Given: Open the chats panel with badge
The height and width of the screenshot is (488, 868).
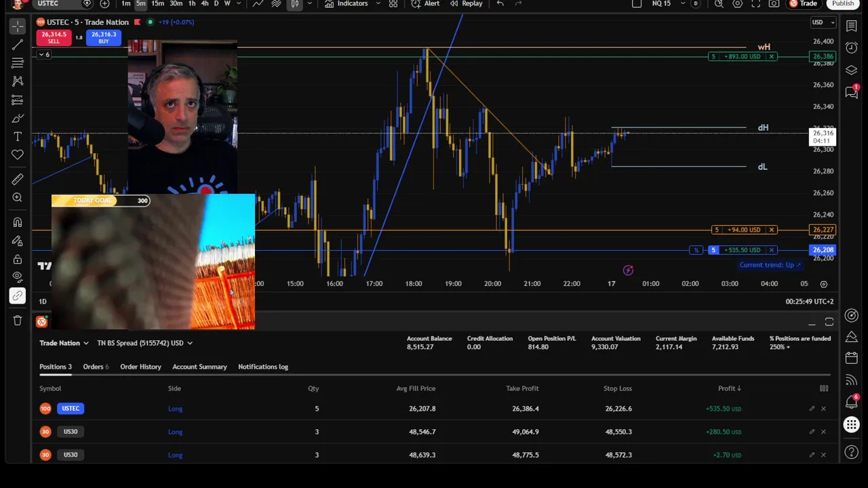Looking at the screenshot, I should pyautogui.click(x=851, y=92).
